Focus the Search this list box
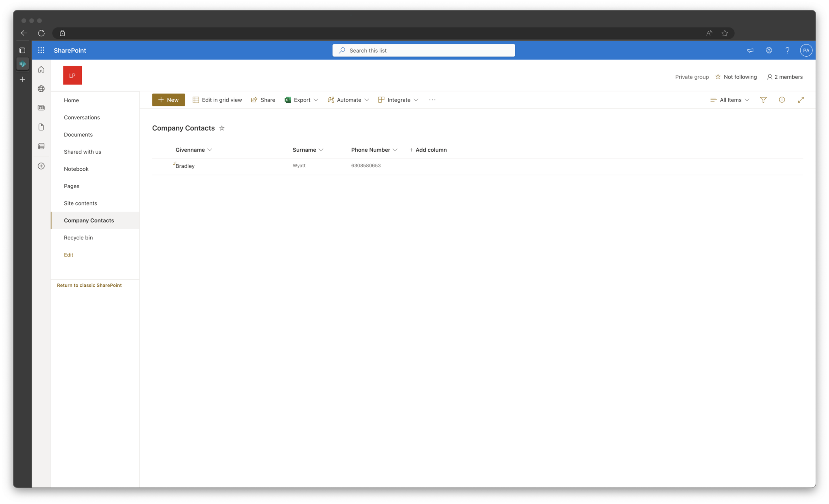The width and height of the screenshot is (829, 504). pyautogui.click(x=424, y=50)
